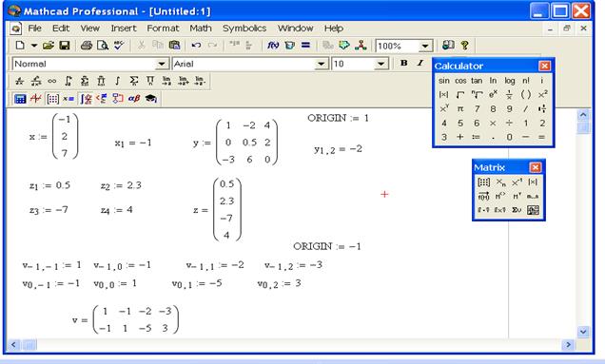Viewport: 605px width, 364px height.
Task: Click the horizontal scrollbar left arrow
Action: (13, 344)
